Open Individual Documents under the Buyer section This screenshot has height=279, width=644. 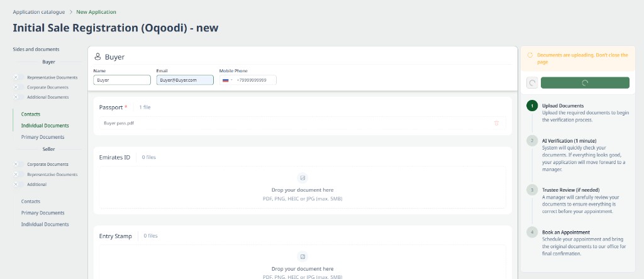pyautogui.click(x=45, y=126)
